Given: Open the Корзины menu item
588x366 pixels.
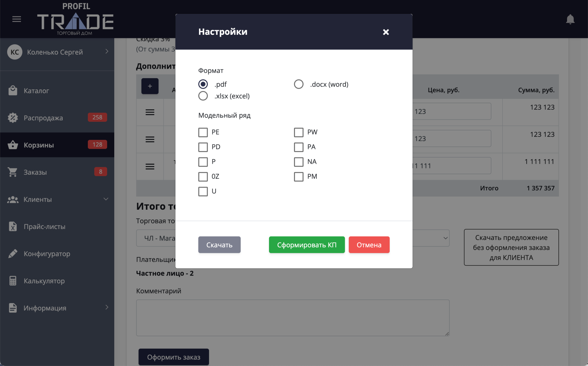Looking at the screenshot, I should point(39,145).
